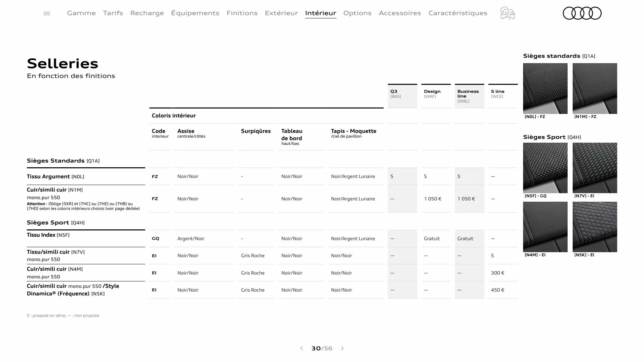
Task: Click the dealer contact chat icon
Action: [x=508, y=13]
